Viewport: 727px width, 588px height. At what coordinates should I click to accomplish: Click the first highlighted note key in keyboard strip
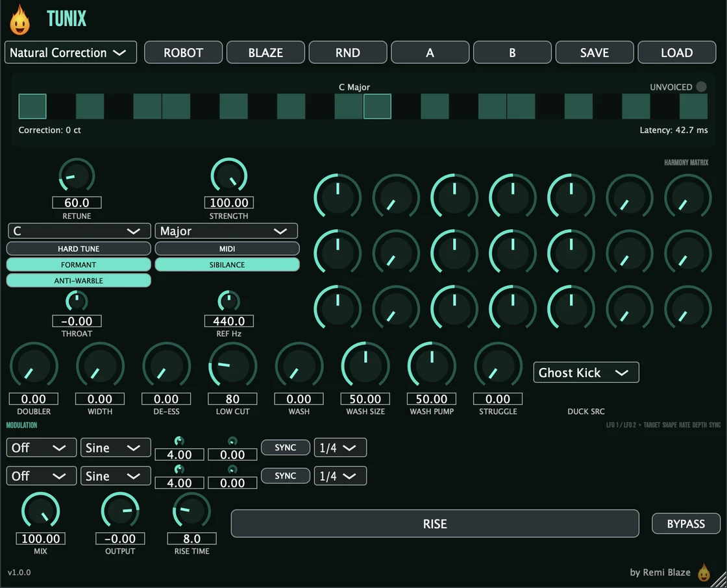click(x=32, y=106)
